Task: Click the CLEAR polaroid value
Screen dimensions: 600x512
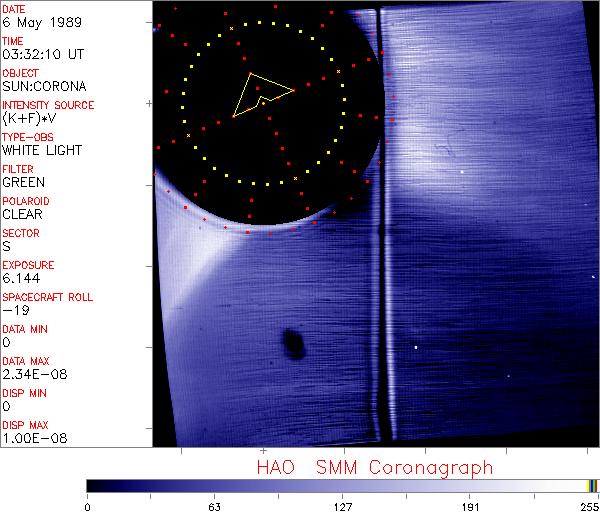Action: point(23,214)
